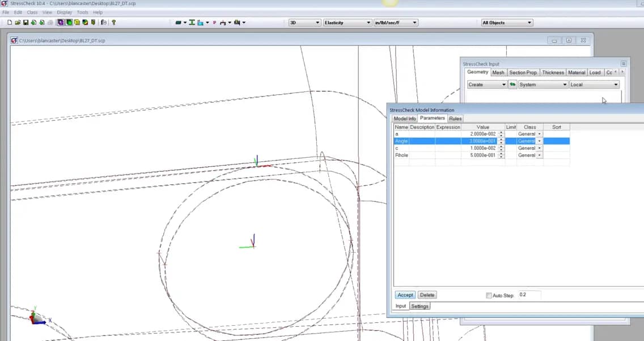This screenshot has height=341, width=644.
Task: Save the current BL27_DT model
Action: point(26,22)
